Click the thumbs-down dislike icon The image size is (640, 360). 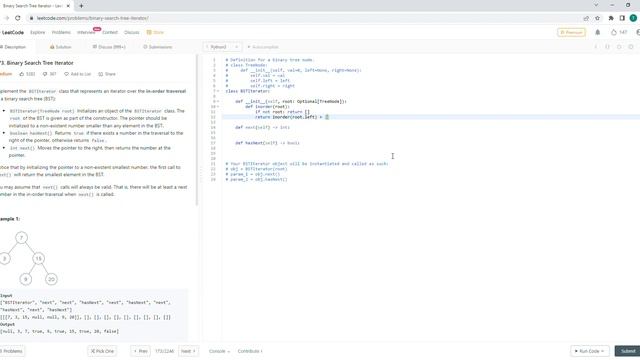[45, 74]
